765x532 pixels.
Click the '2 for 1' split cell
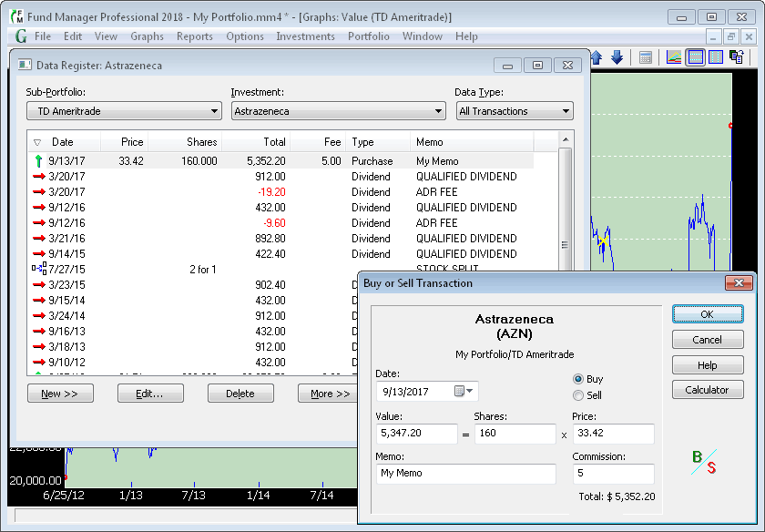point(203,270)
